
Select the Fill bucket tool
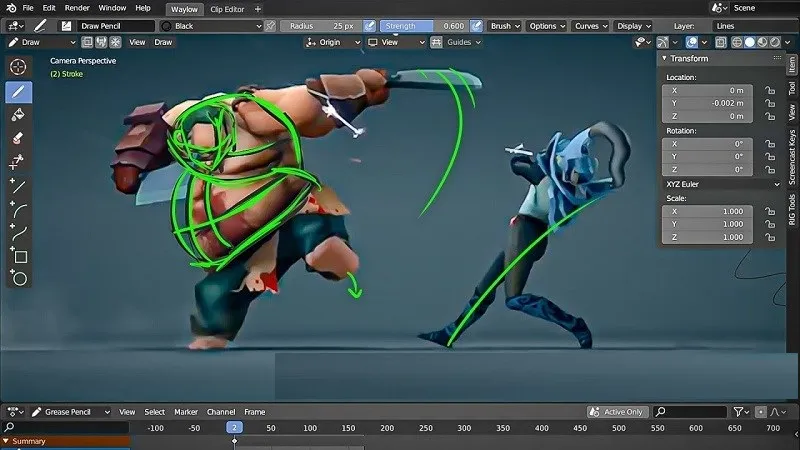coord(18,115)
